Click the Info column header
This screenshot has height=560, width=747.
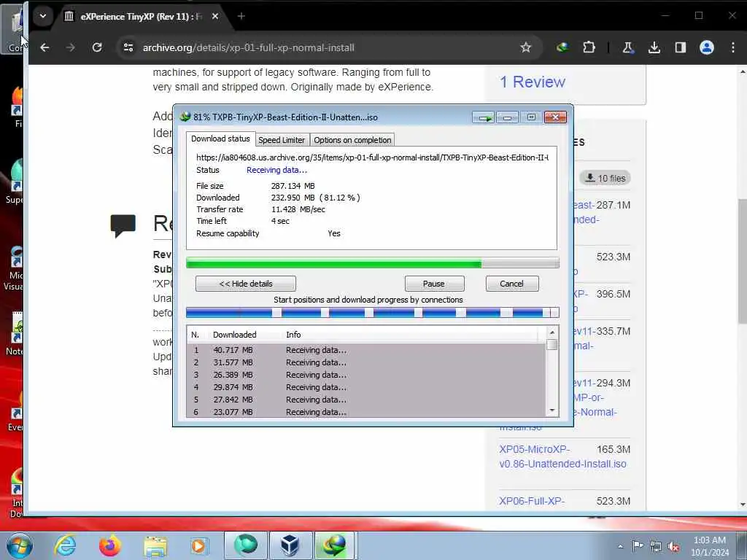coord(293,335)
